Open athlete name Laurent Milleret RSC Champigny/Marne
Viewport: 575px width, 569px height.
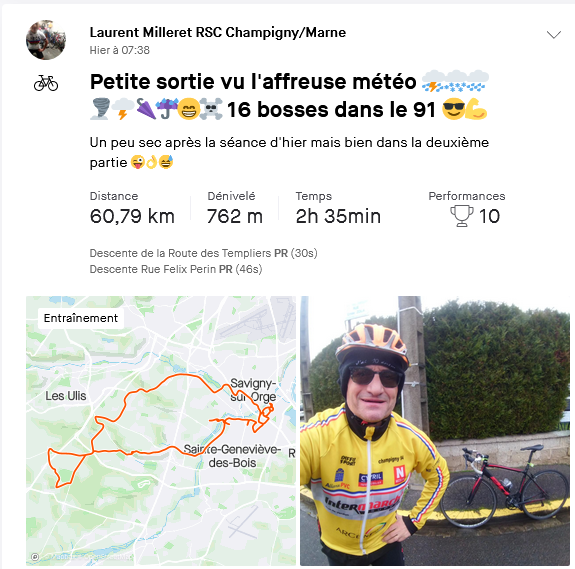218,32
